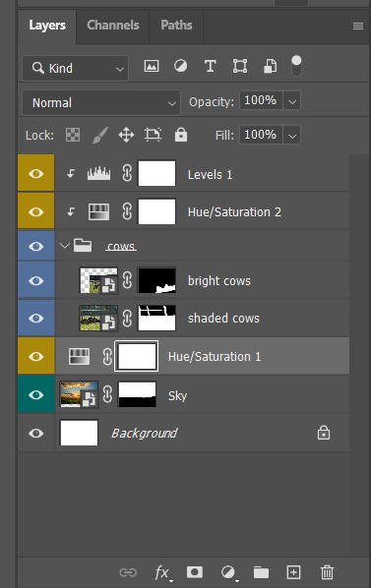The width and height of the screenshot is (371, 588).
Task: Collapse the cows group
Action: click(x=65, y=246)
